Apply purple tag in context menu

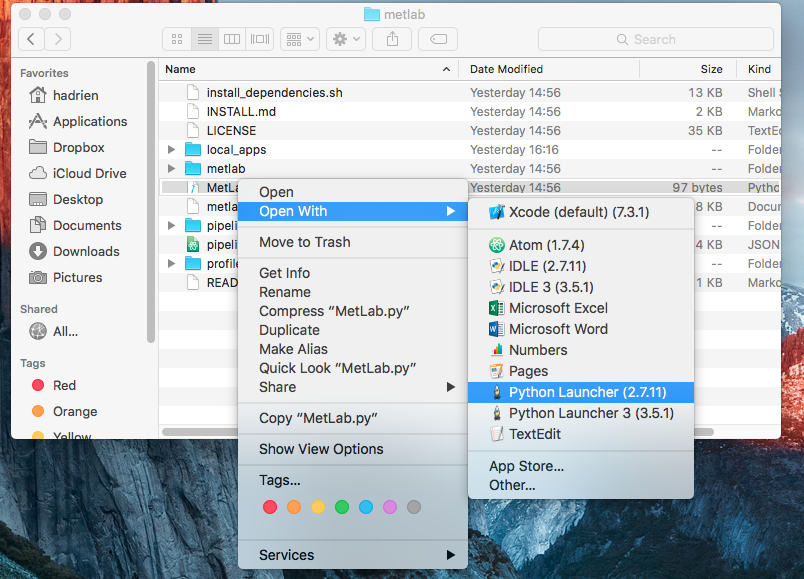point(390,507)
